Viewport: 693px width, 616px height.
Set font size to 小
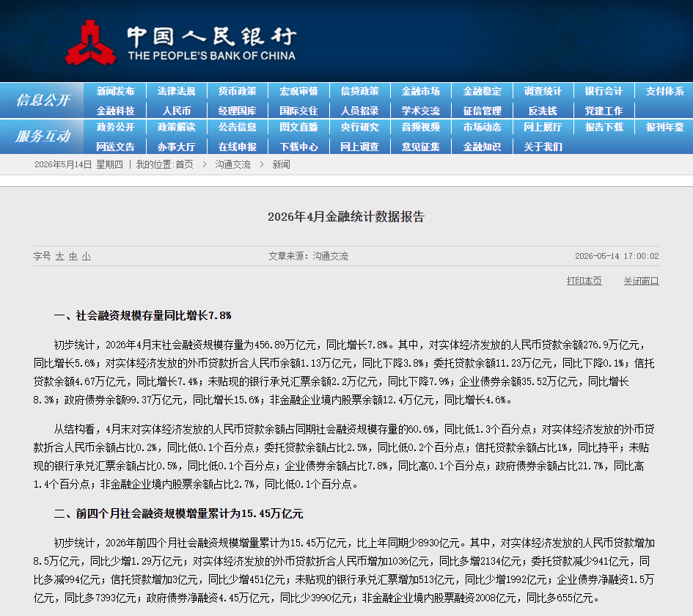click(x=87, y=256)
